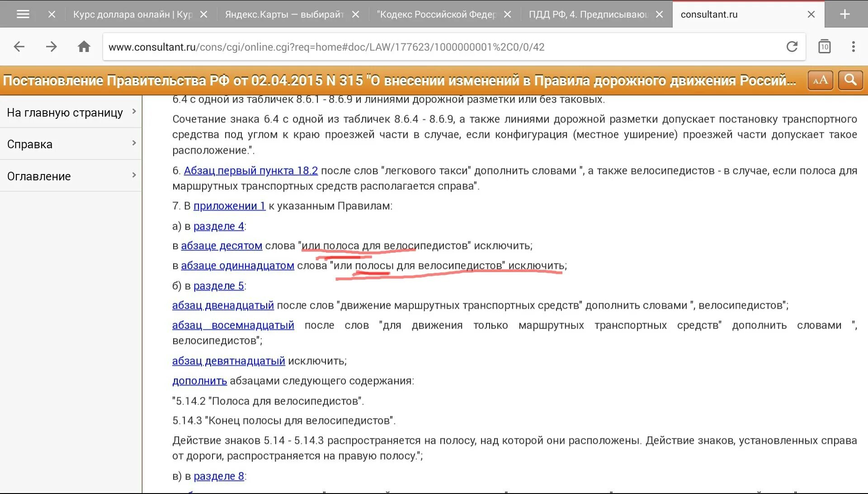Open the tab switcher showing 10 tabs
The image size is (868, 494).
(x=824, y=47)
